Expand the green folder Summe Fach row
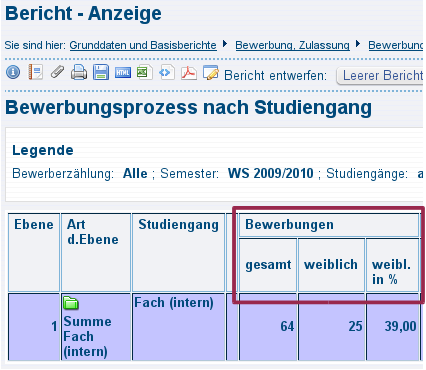The width and height of the screenshot is (426, 370). click(x=71, y=303)
